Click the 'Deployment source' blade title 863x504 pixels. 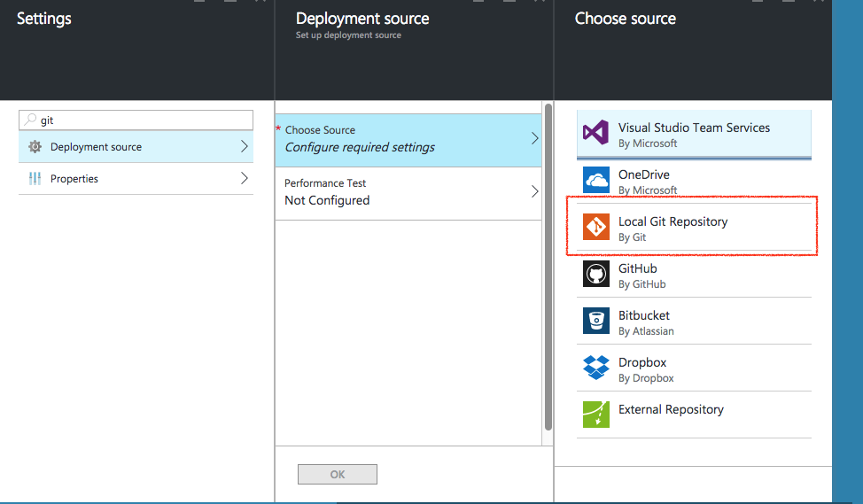point(362,19)
